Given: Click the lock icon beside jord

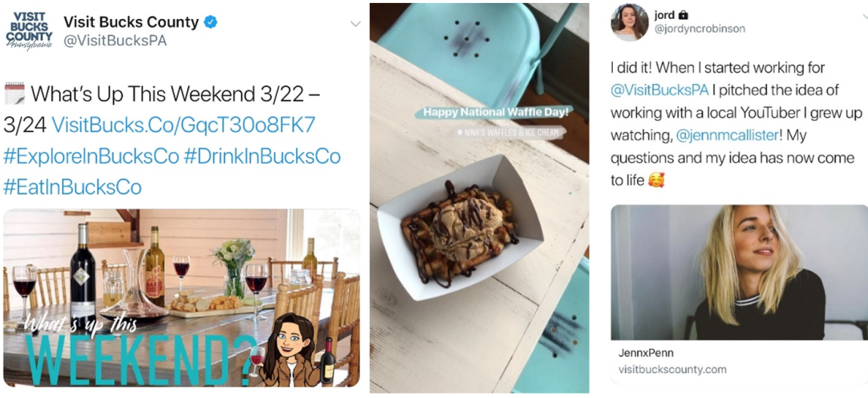Looking at the screenshot, I should tap(685, 14).
